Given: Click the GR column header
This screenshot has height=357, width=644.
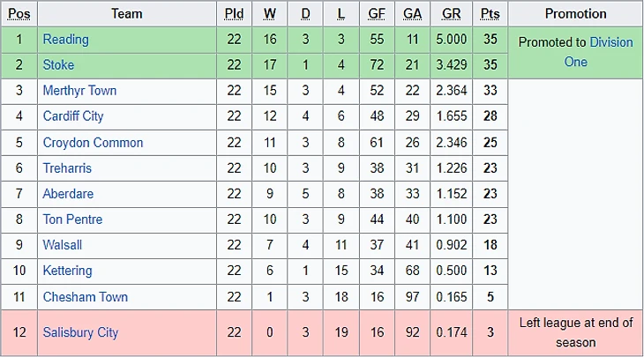Looking at the screenshot, I should click(x=451, y=14).
